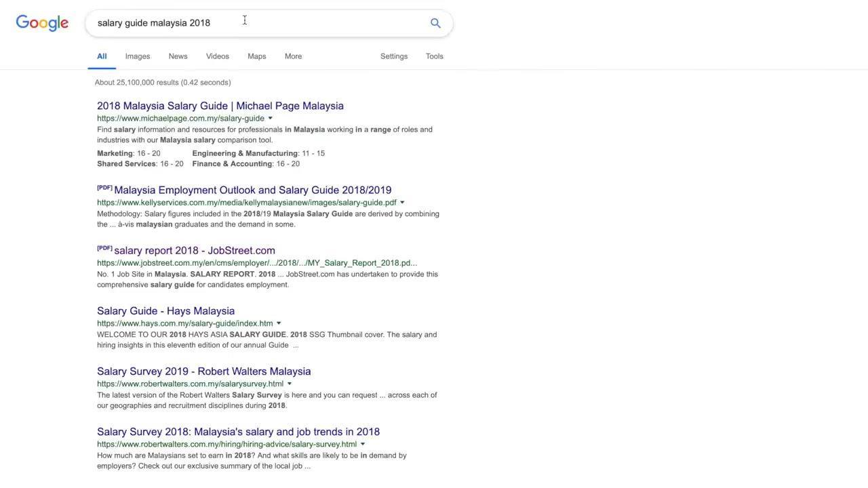Switch to the Images tab
This screenshot has height=488, width=868.
[138, 56]
